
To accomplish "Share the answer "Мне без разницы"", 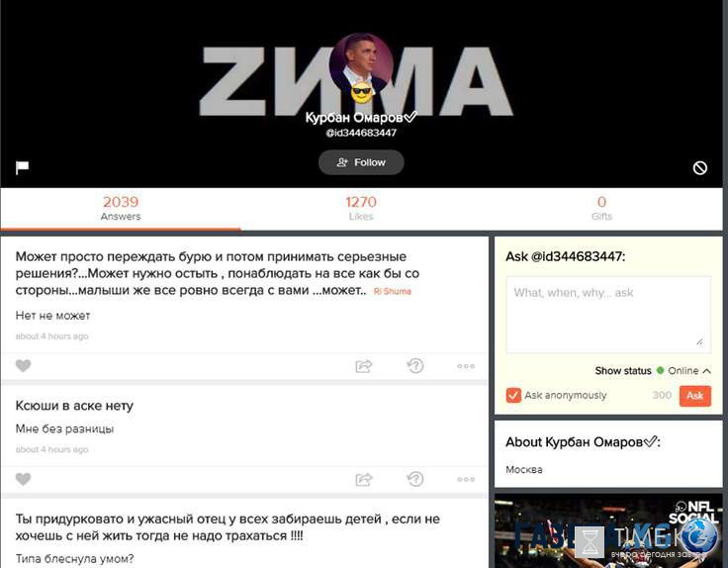I will [x=364, y=479].
